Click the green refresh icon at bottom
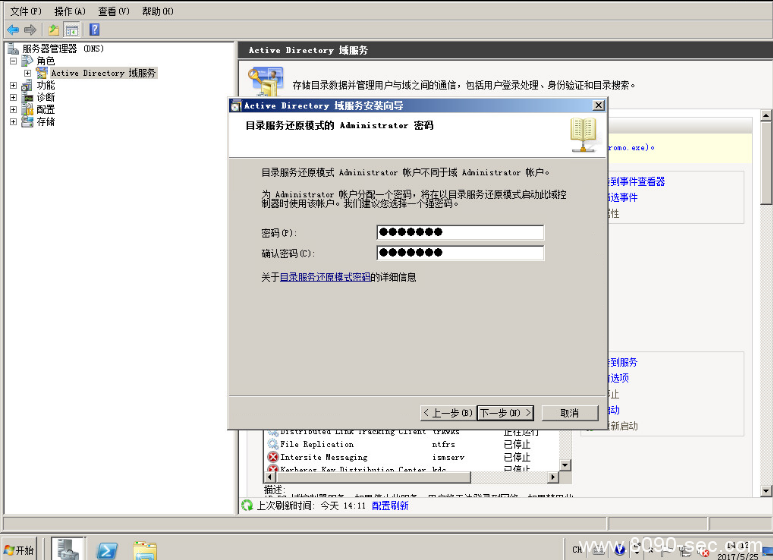773x560 pixels. [247, 505]
